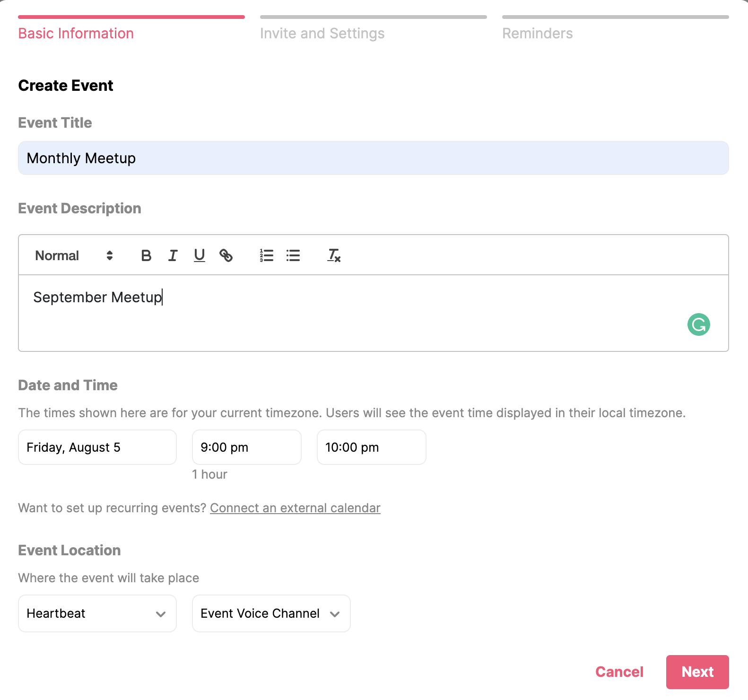Viewport: 748px width, 700px height.
Task: Clear text formatting in description
Action: pos(334,255)
